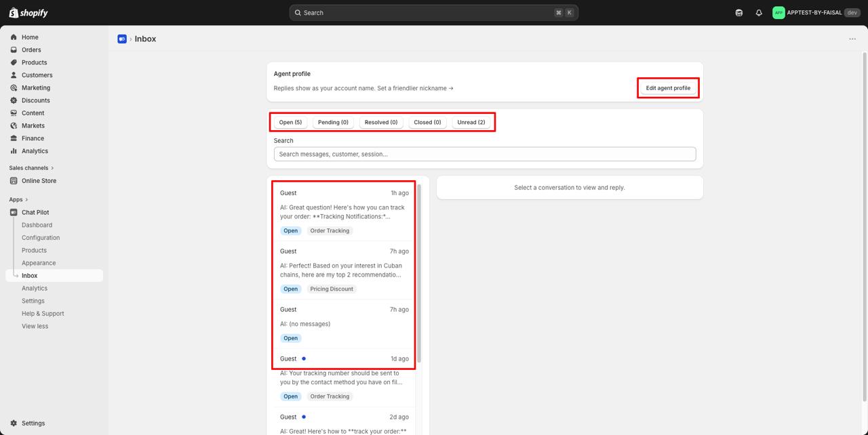
Task: Click the Marketing icon
Action: click(14, 87)
